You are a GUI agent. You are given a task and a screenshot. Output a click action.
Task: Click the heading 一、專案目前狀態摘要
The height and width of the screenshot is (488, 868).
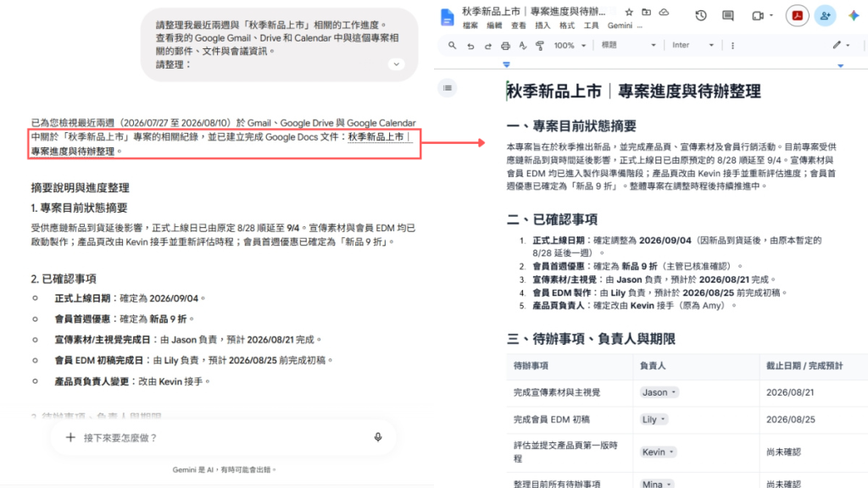click(x=571, y=126)
